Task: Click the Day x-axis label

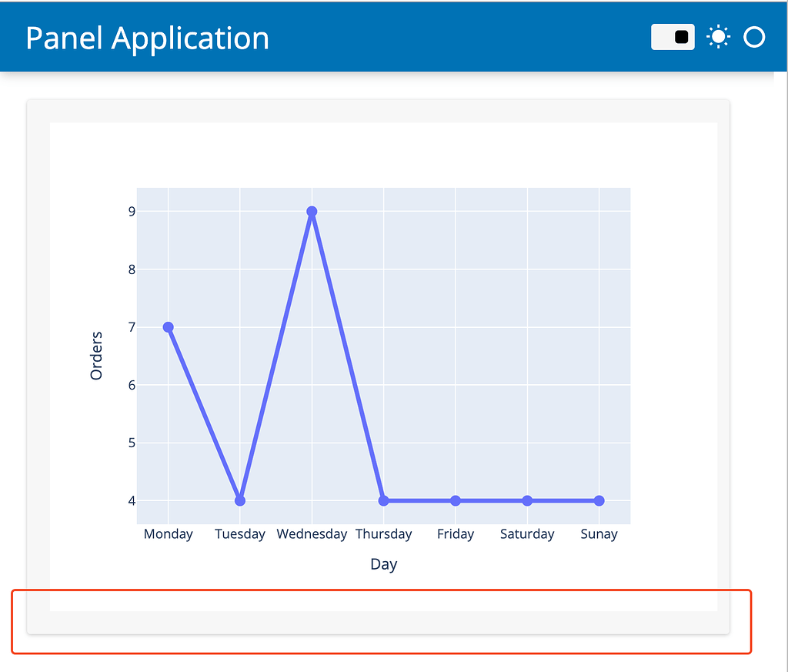Action: click(382, 564)
